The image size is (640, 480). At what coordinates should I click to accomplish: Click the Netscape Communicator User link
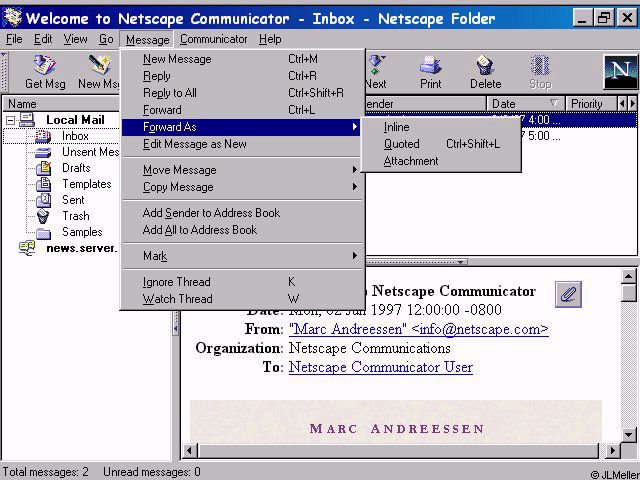click(x=380, y=367)
